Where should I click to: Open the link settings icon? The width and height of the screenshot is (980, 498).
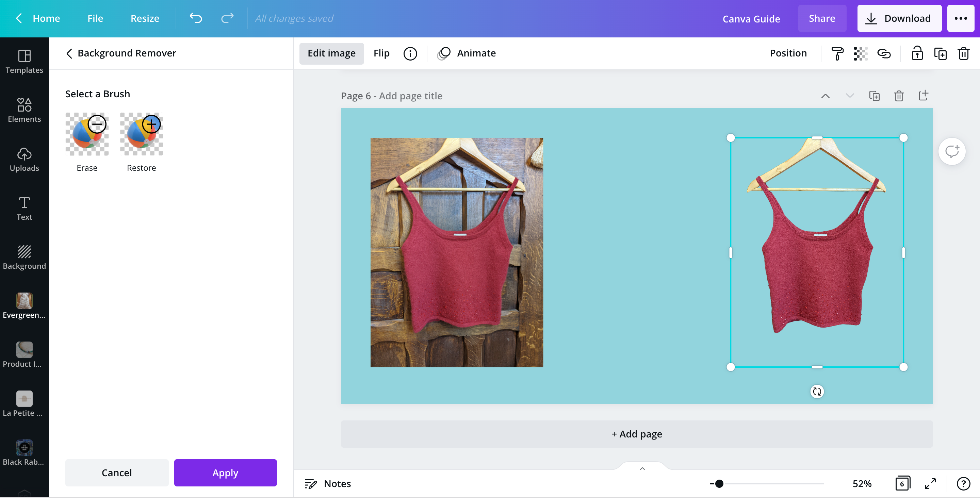tap(884, 53)
